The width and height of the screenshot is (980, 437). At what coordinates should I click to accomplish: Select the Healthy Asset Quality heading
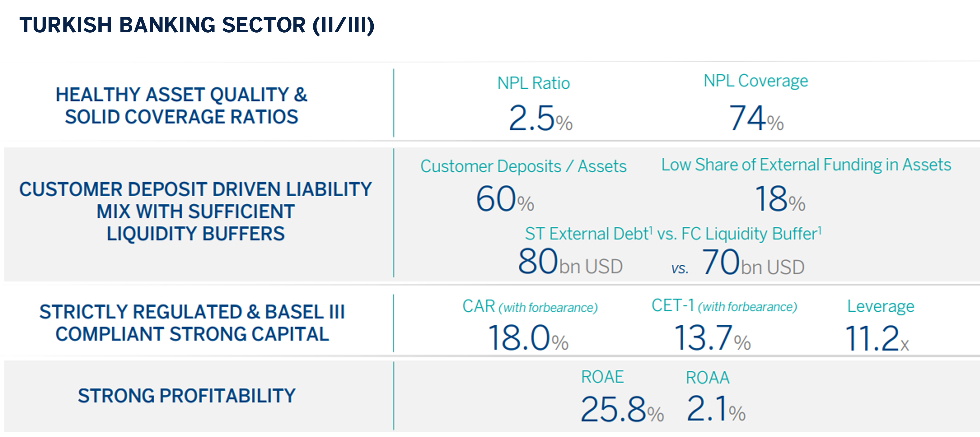coord(182,105)
